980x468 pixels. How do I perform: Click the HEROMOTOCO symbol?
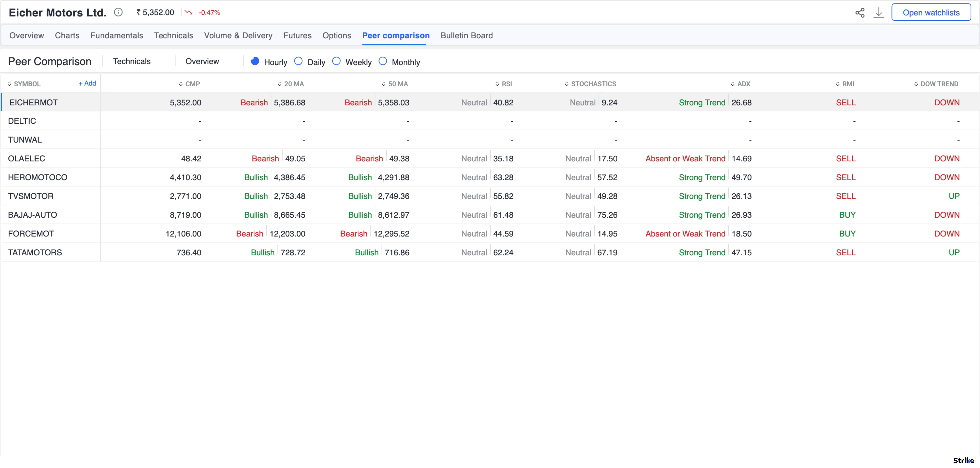(x=38, y=177)
